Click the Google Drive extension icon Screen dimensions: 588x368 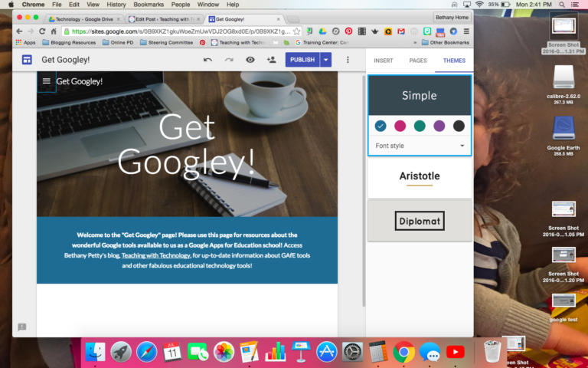[322, 31]
